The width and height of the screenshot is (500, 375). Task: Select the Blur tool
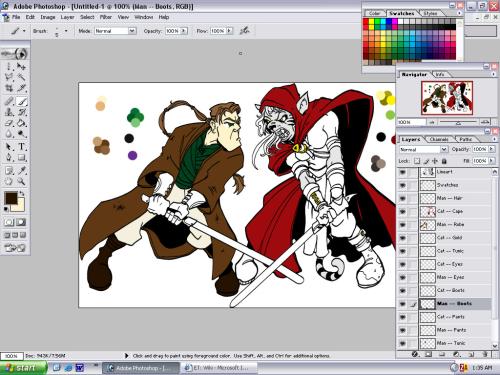(x=9, y=134)
